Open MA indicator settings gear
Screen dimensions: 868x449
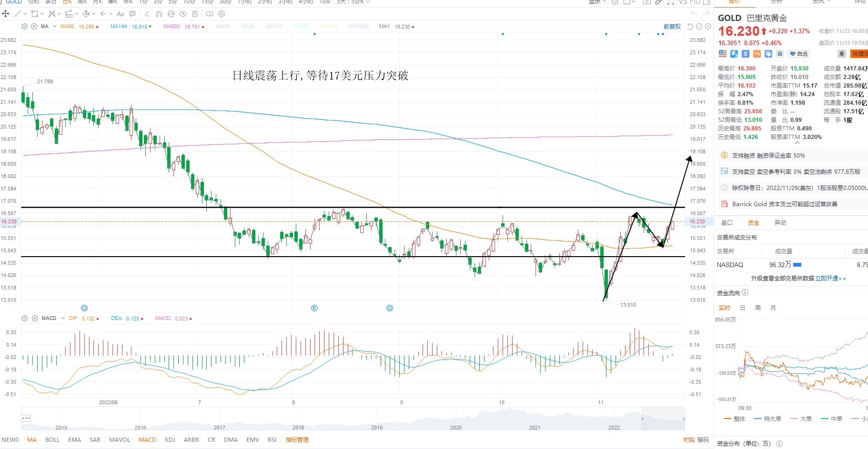click(24, 27)
